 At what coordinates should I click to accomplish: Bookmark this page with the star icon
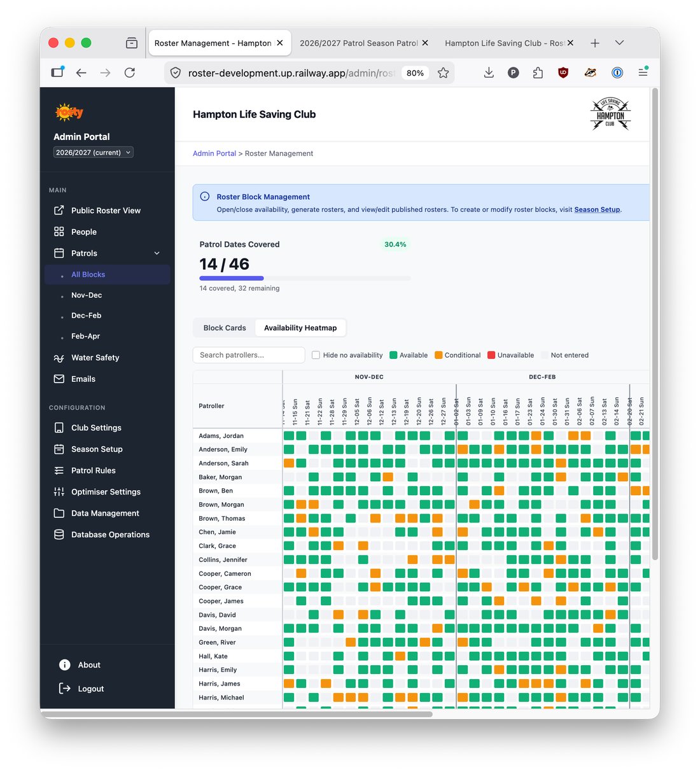click(x=444, y=73)
